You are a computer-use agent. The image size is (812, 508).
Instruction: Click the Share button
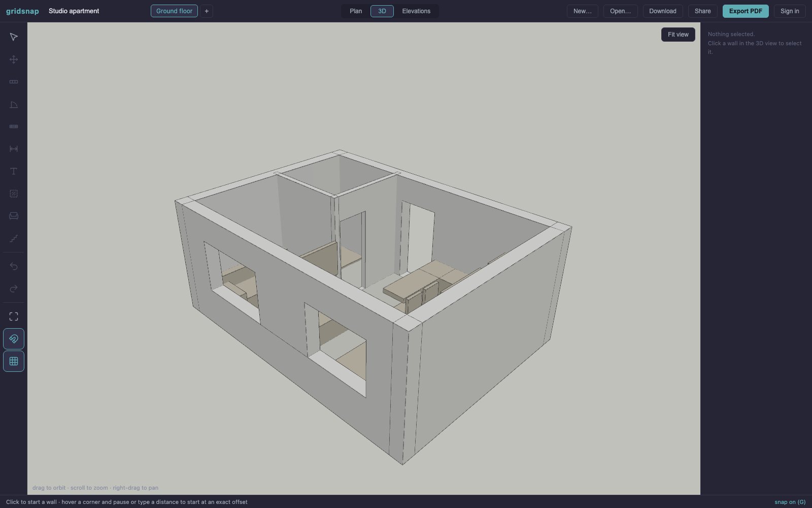(703, 11)
